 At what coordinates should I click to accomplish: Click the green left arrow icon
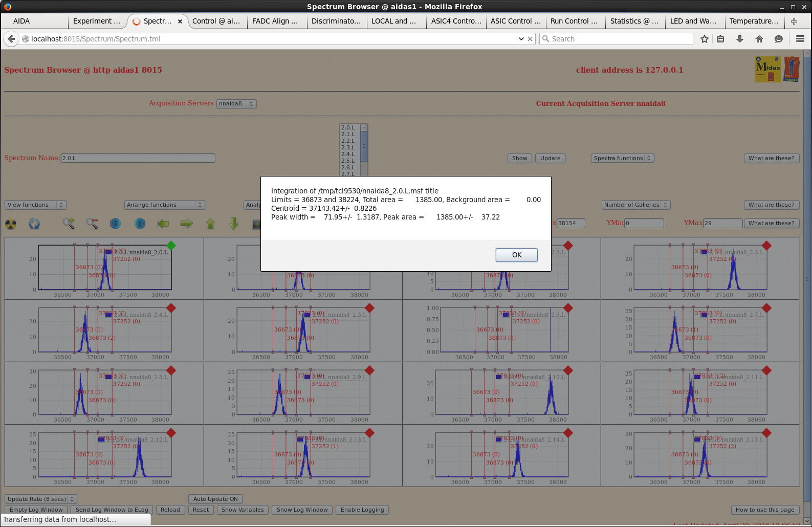click(x=163, y=224)
